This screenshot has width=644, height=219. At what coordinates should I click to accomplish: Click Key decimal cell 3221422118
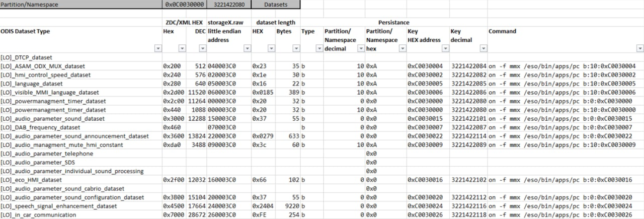[469, 215]
